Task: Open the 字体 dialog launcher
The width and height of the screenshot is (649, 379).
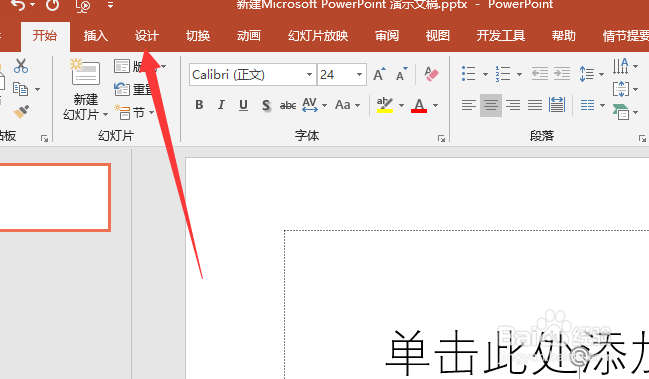Action: (441, 139)
